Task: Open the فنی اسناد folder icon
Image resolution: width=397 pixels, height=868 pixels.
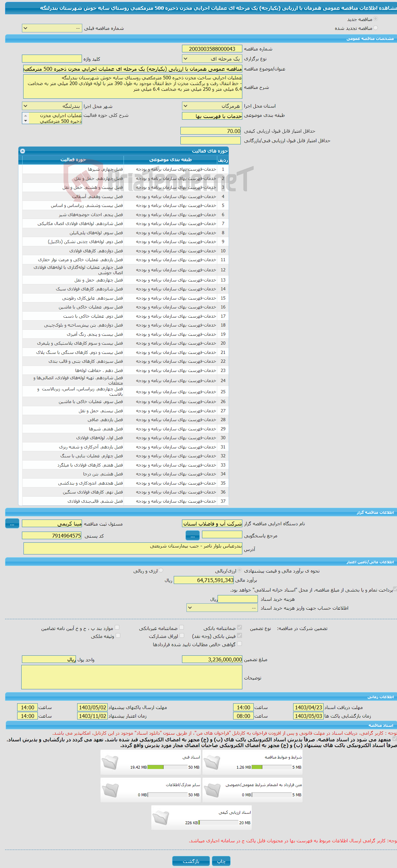Action: (110, 763)
